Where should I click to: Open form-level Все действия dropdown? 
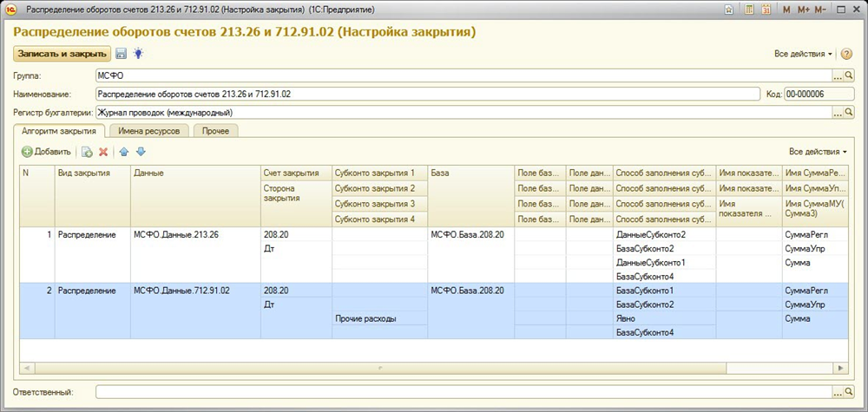click(x=803, y=54)
